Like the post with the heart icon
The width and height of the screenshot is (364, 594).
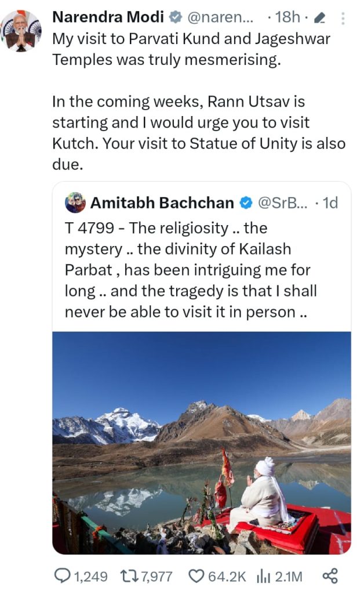coord(197,575)
